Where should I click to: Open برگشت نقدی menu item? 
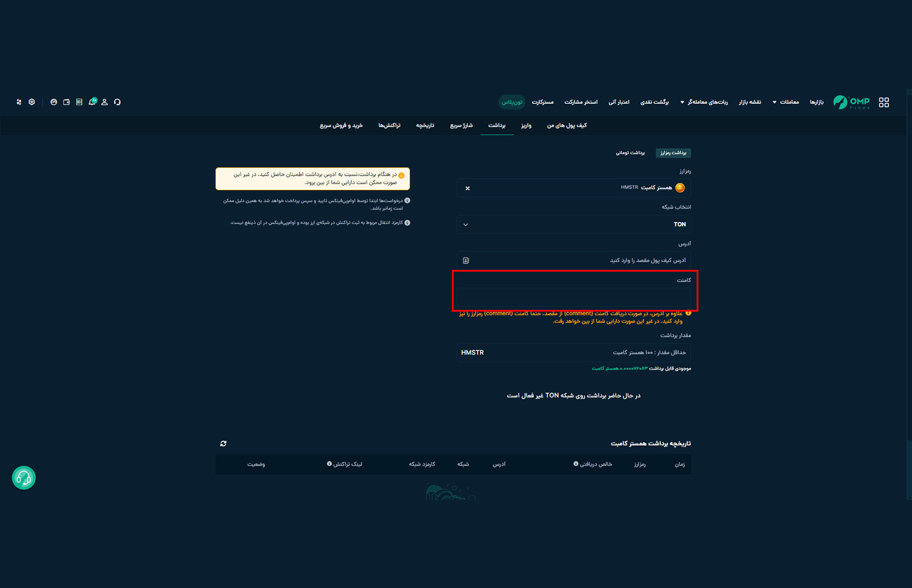654,102
